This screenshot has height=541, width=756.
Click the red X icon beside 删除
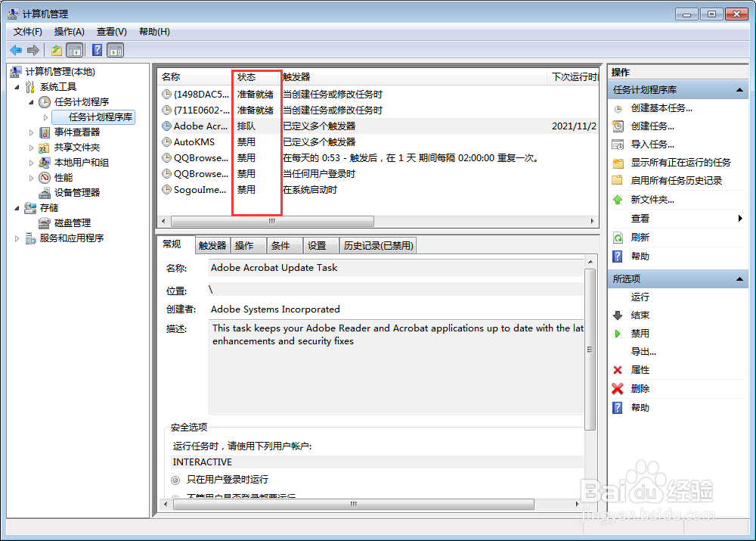[618, 388]
